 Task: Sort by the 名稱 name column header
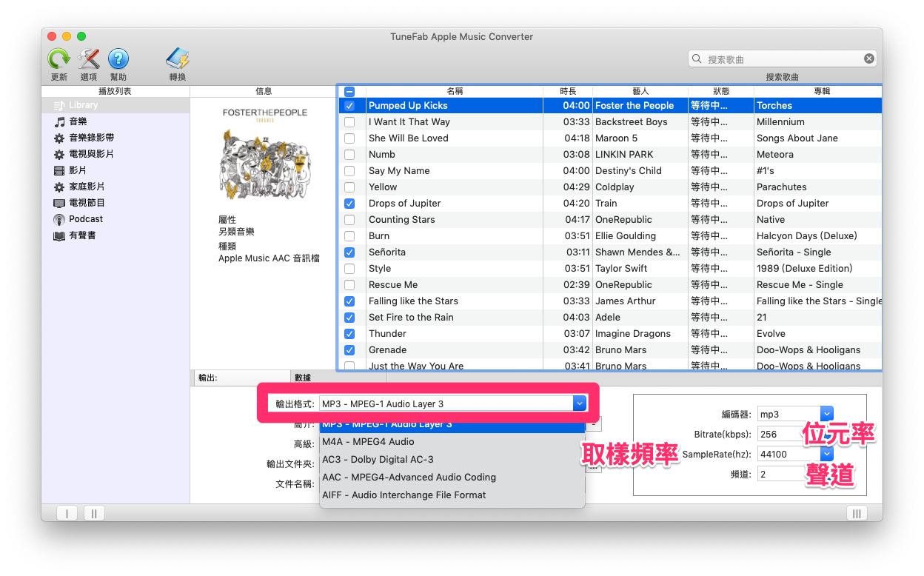(x=455, y=91)
